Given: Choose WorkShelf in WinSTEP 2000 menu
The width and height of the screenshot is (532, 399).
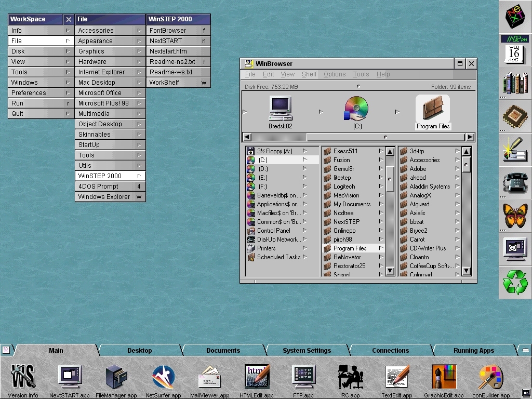Looking at the screenshot, I should [179, 83].
